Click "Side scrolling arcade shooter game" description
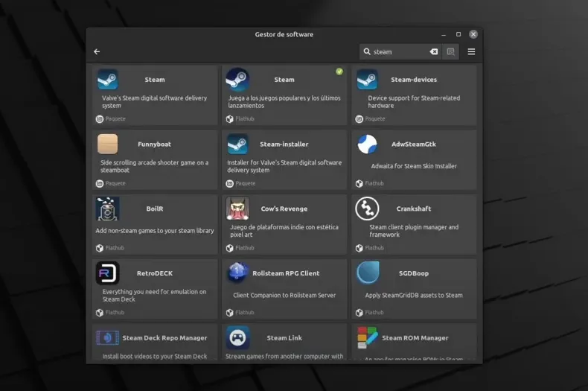This screenshot has width=588, height=391. click(154, 166)
